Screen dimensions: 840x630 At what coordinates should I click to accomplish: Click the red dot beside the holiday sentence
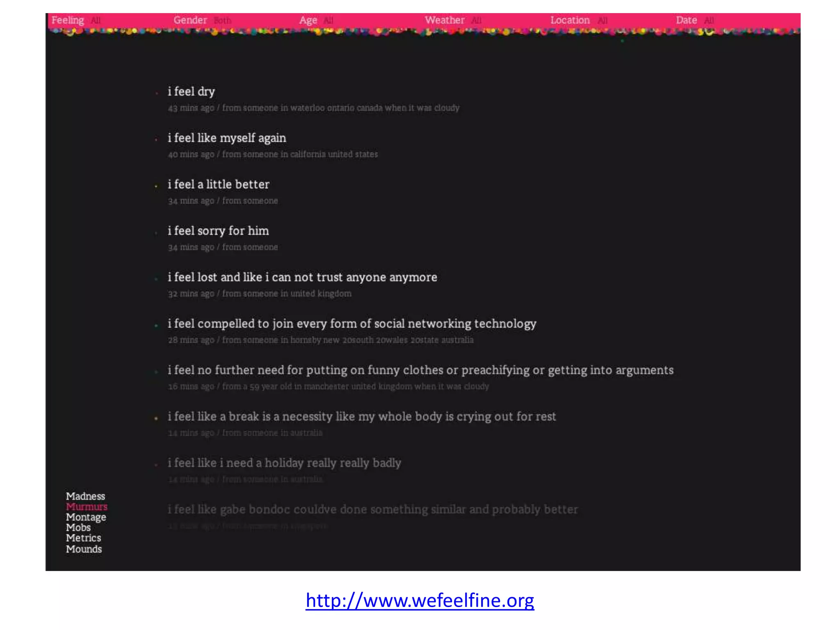[x=156, y=465]
